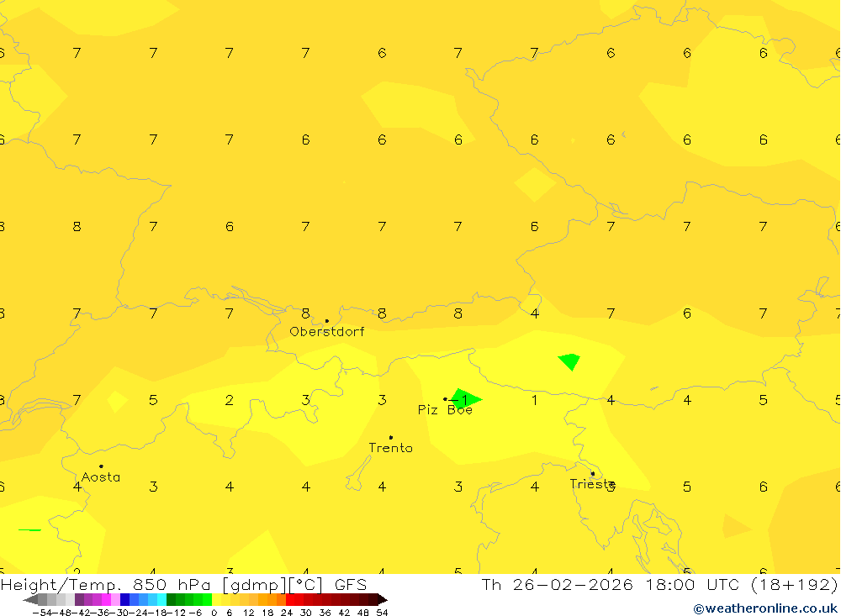
Task: Click the 24 legend label
Action: pyautogui.click(x=287, y=613)
